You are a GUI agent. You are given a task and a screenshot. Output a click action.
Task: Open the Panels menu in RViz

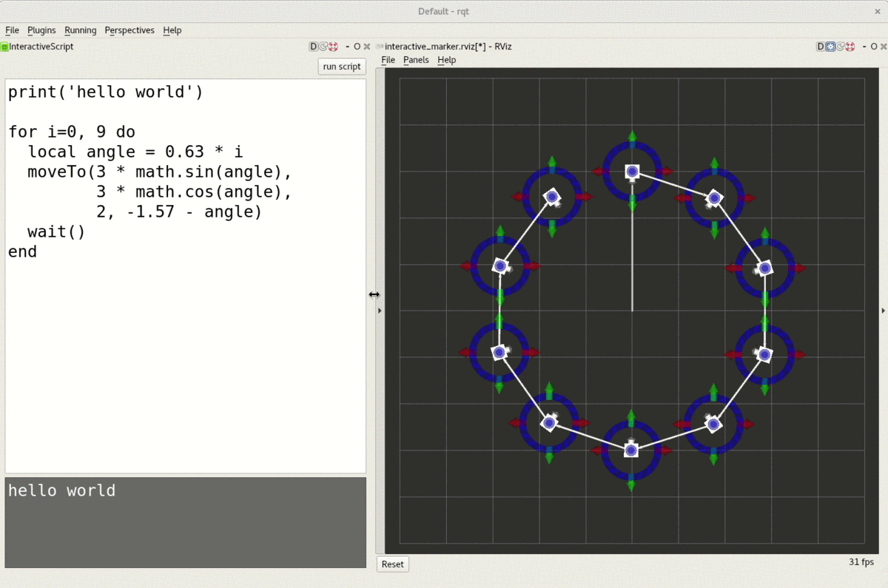(416, 60)
